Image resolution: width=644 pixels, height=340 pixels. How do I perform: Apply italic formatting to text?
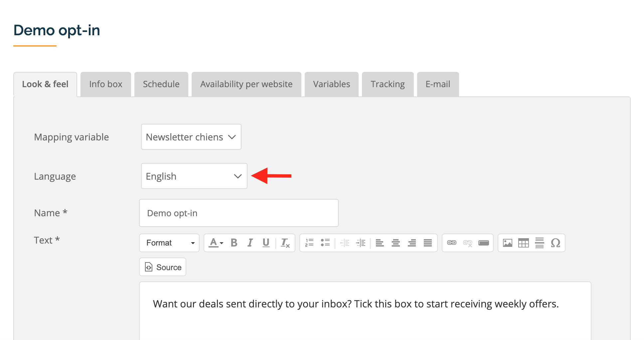[x=250, y=243]
